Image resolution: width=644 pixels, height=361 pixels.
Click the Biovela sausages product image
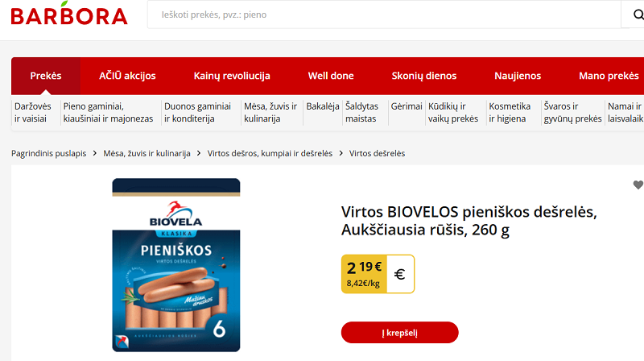pos(176,265)
